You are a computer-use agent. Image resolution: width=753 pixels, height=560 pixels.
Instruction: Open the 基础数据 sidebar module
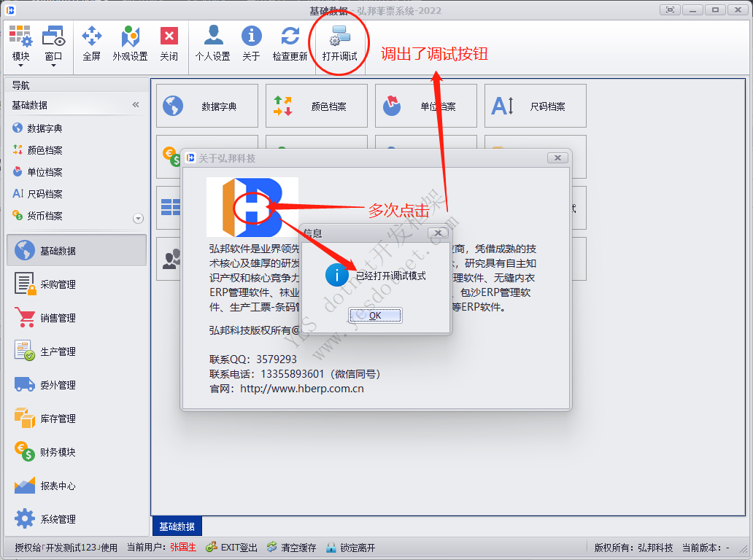(77, 251)
